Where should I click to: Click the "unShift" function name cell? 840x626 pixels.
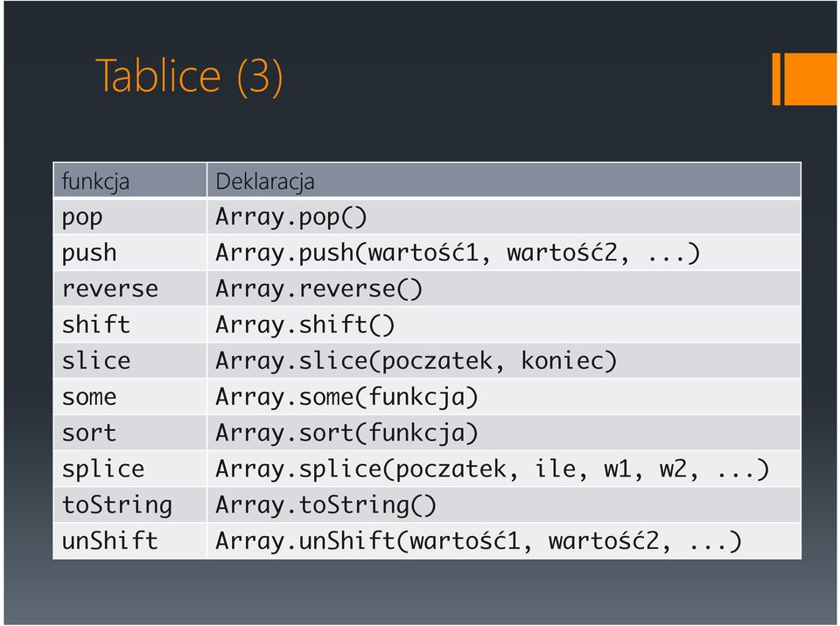point(130,541)
